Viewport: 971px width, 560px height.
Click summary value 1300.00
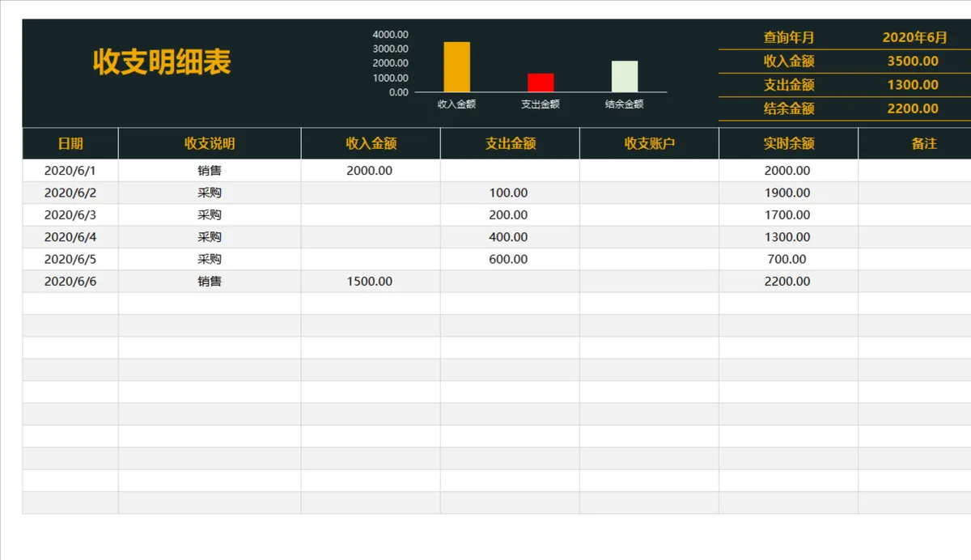(x=913, y=85)
